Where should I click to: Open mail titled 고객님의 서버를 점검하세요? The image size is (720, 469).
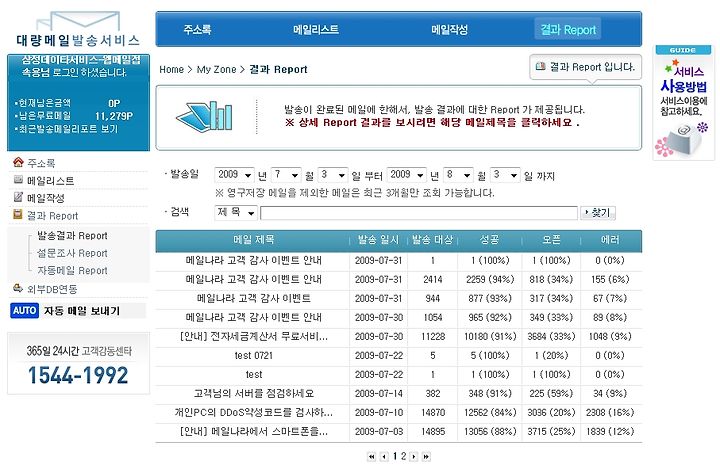pos(253,394)
